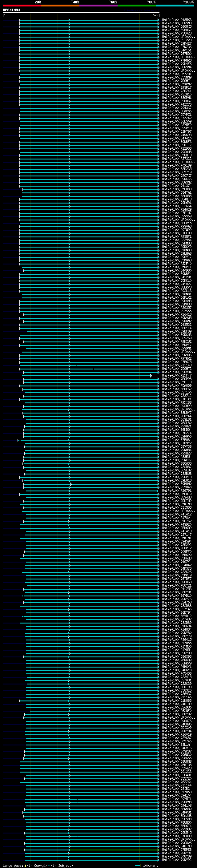The height and width of the screenshot is (868, 197).
Task: Select the UniRef100_Q53NM9 label
Action: tap(177, 78)
